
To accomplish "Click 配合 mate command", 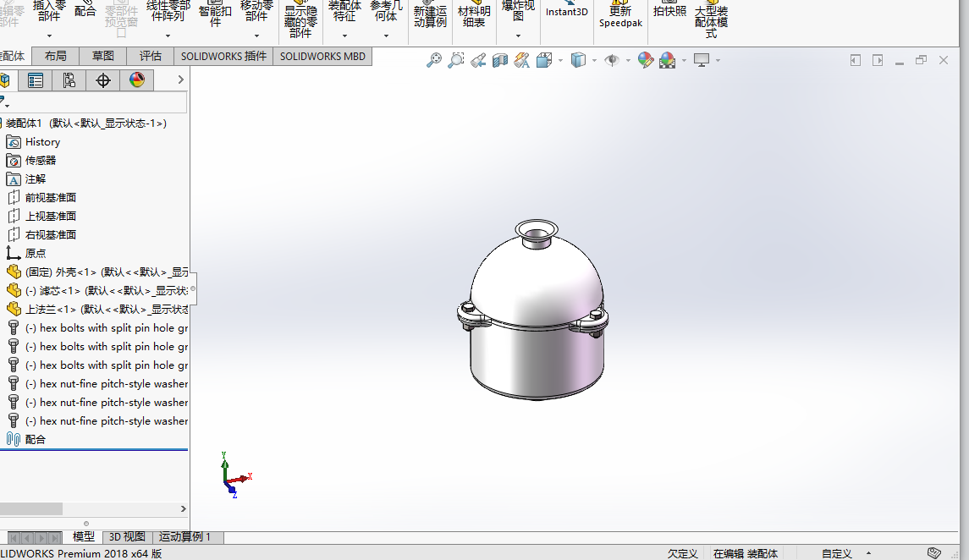I will point(85,8).
